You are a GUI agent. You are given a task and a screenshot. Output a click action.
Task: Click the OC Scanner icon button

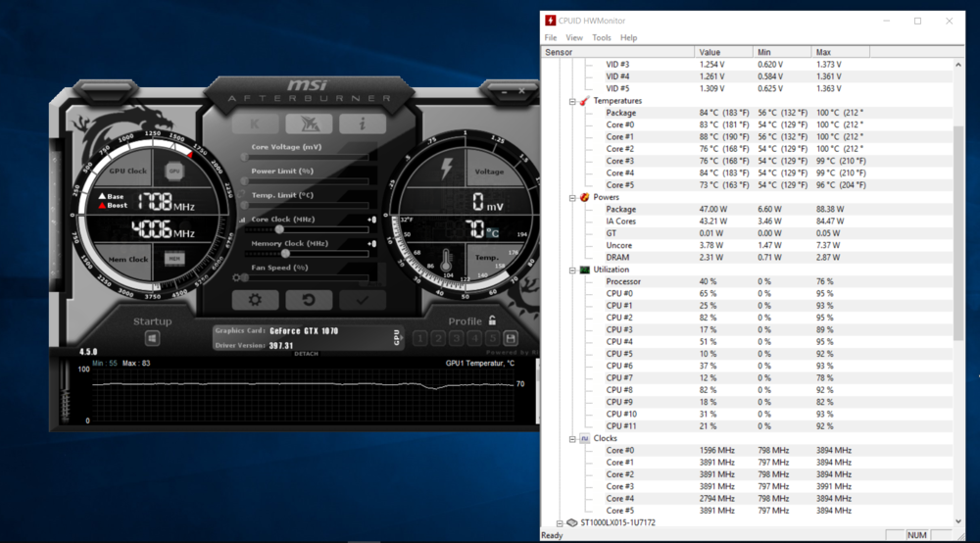[309, 123]
